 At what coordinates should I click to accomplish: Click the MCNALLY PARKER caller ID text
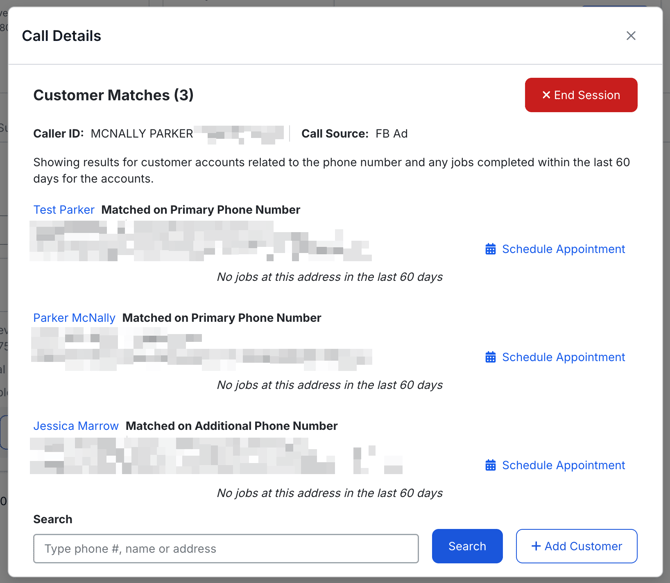(141, 133)
